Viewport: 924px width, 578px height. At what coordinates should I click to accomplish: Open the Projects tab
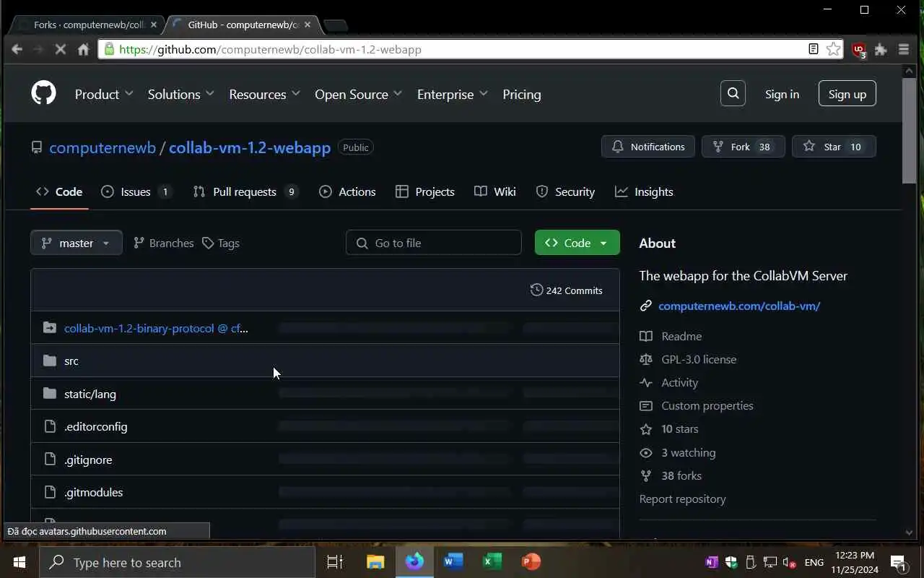[425, 191]
